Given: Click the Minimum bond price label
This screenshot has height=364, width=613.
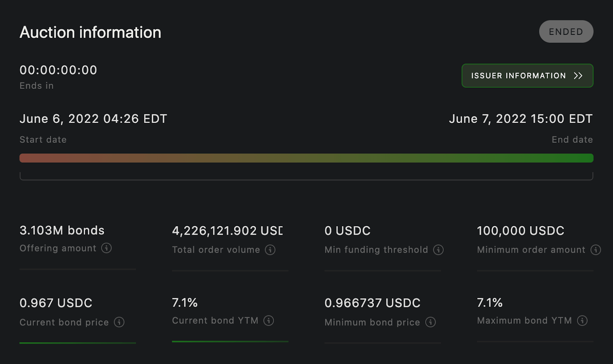Looking at the screenshot, I should pyautogui.click(x=372, y=322).
